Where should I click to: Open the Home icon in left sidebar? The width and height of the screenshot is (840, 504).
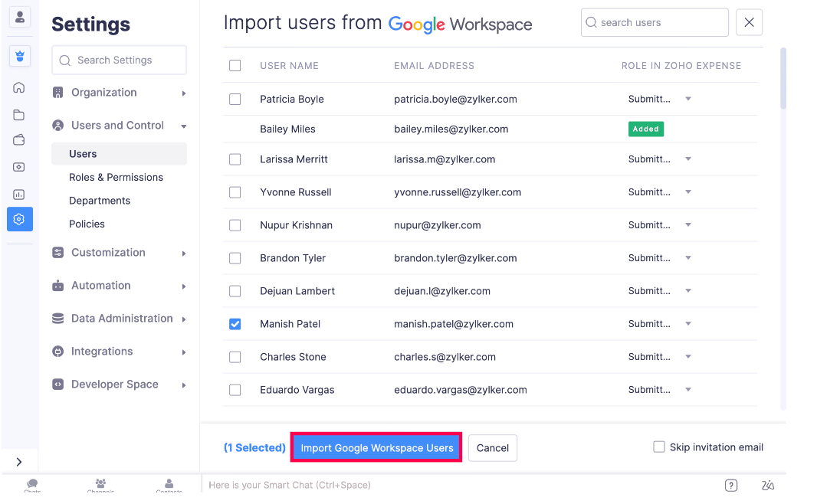[x=19, y=87]
